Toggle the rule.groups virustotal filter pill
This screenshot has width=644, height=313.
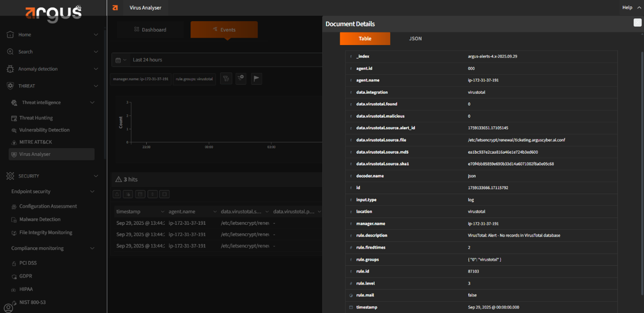pos(194,79)
